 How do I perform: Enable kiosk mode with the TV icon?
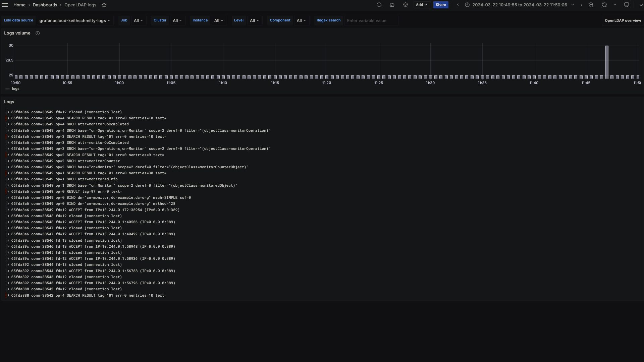(626, 5)
